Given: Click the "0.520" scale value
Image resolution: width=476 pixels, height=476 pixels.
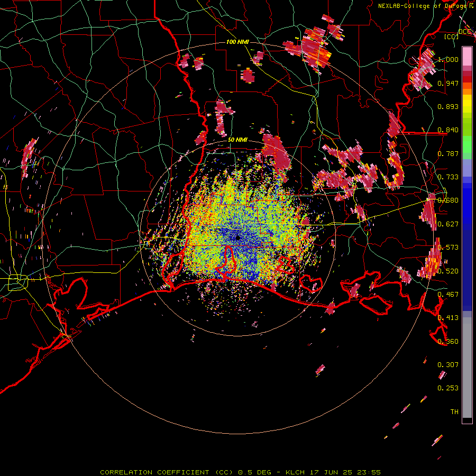Looking at the screenshot, I should click(x=448, y=271).
